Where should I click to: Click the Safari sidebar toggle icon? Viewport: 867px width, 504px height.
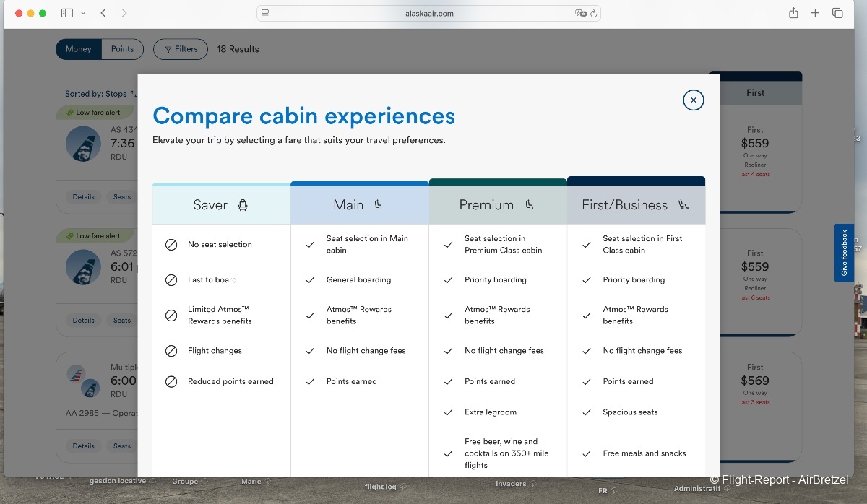click(66, 13)
